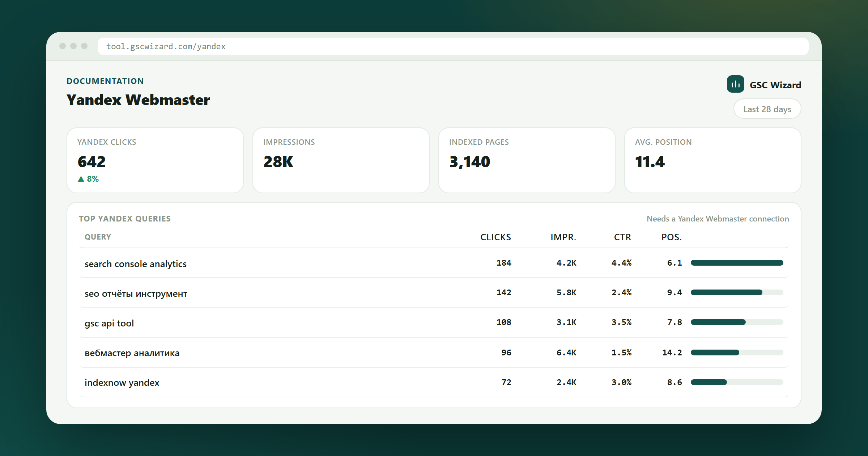The height and width of the screenshot is (456, 868).
Task: Select the query 'search console analytics'
Action: coord(136,264)
